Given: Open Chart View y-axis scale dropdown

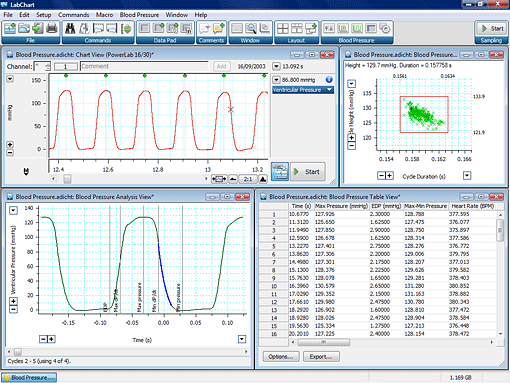Looking at the screenshot, I should click(10, 79).
